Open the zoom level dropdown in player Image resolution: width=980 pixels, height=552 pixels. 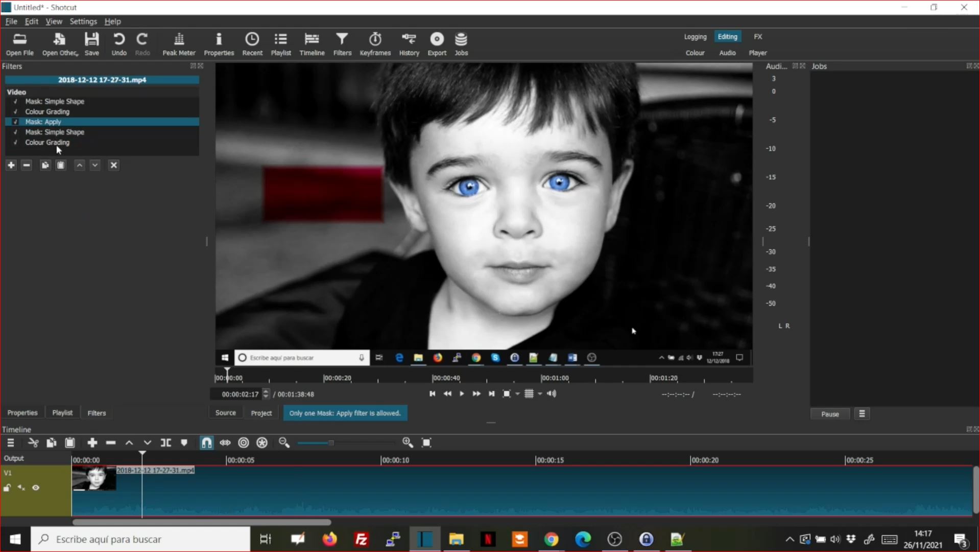517,394
